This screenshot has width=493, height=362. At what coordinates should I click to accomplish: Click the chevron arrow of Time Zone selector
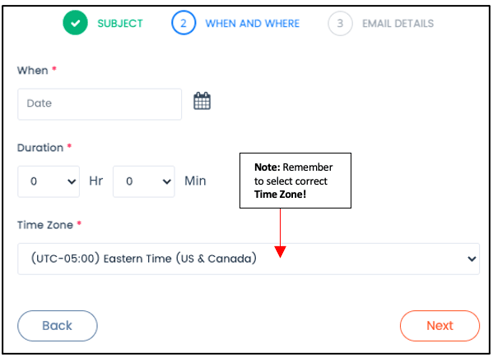[x=472, y=259]
